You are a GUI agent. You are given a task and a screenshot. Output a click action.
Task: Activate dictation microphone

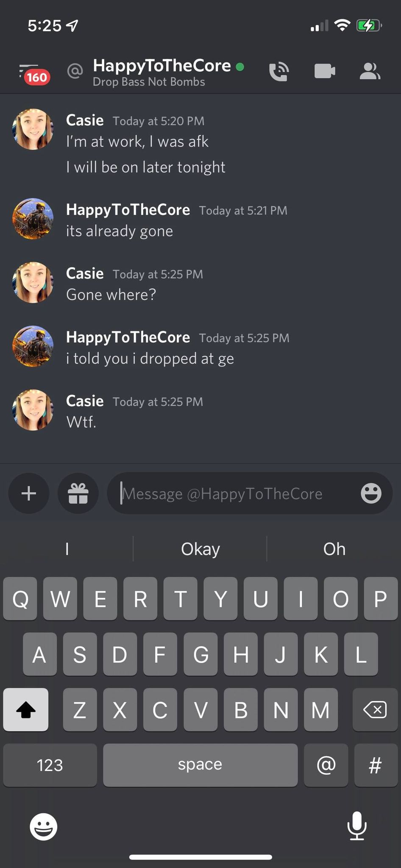point(357,826)
